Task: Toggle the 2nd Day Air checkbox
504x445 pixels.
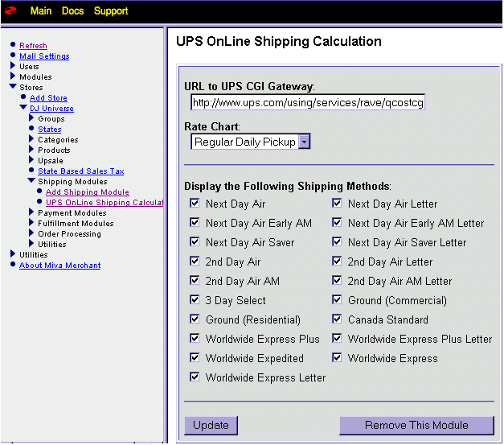Action: point(195,262)
